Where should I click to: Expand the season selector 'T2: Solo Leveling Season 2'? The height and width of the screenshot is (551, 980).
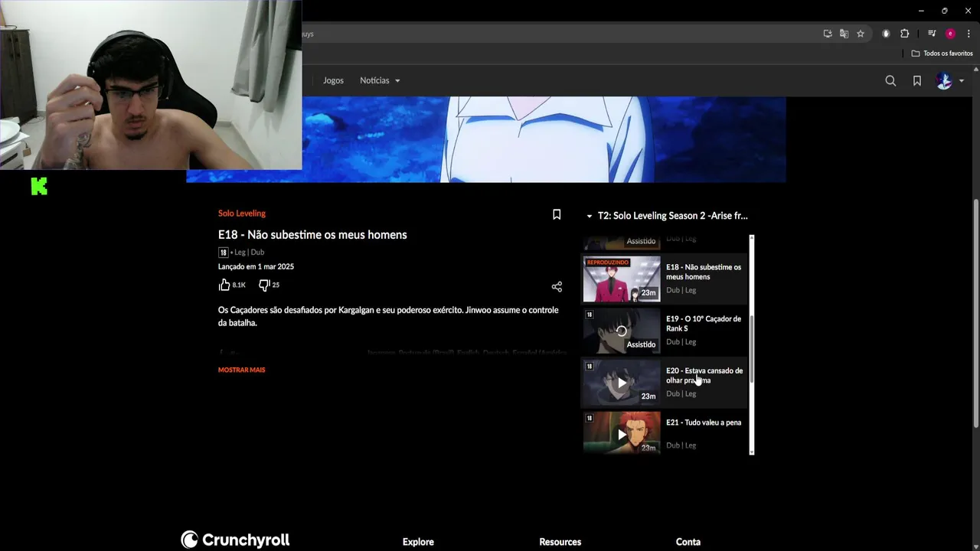[666, 216]
